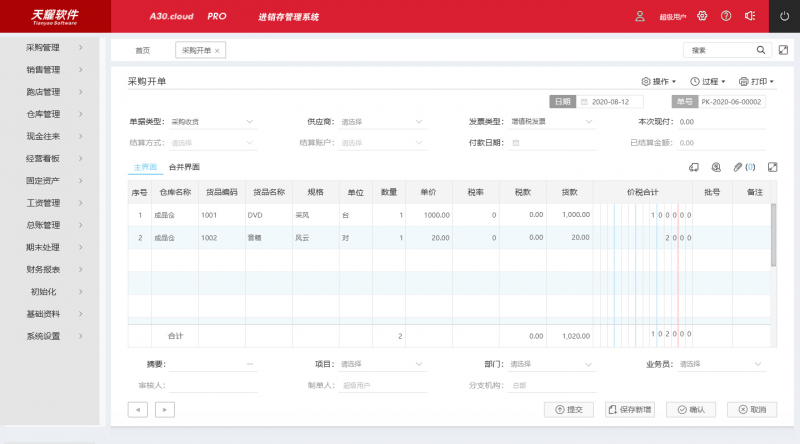800x444 pixels.
Task: Open the settings gear in header
Action: (702, 16)
